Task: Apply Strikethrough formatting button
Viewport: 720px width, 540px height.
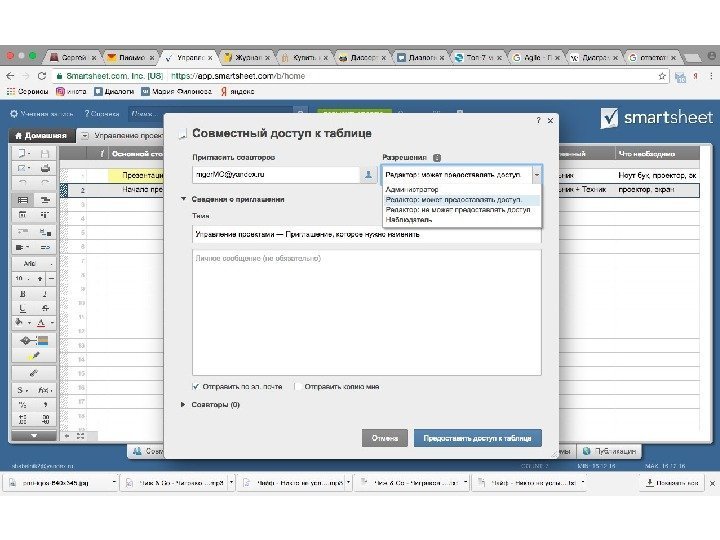Action: (x=45, y=308)
